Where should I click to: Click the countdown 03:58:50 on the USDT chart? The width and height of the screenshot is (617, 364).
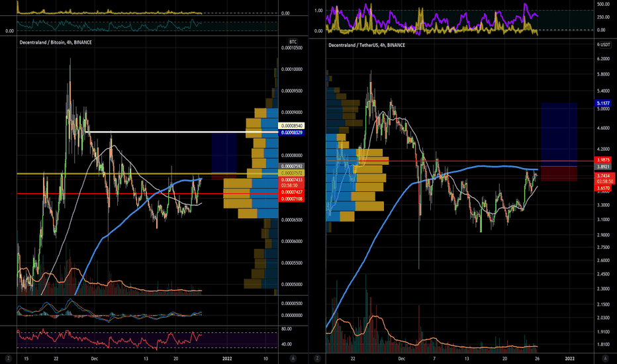605,181
